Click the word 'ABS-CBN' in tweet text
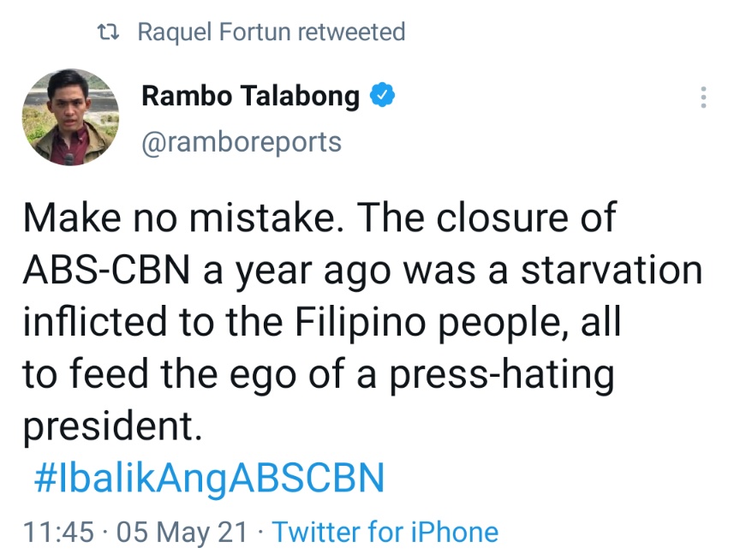Screen dimensions: 740x560 click(106, 271)
